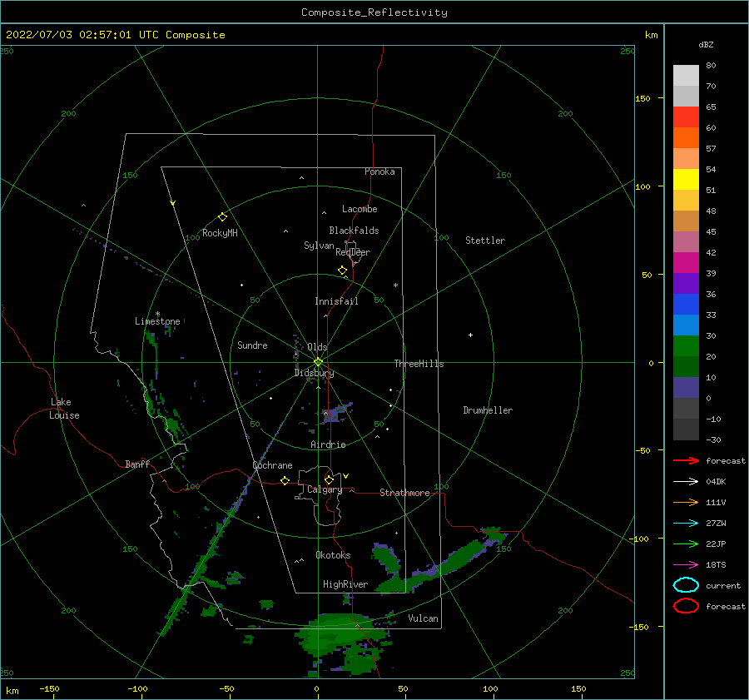Click the purple echo north of Airdrie
This screenshot has height=700, width=749.
[x=338, y=412]
